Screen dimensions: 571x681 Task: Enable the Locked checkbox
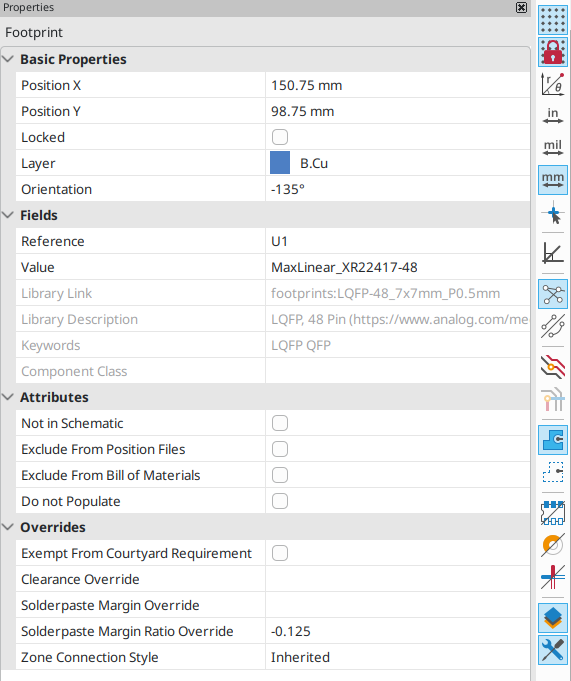(280, 137)
